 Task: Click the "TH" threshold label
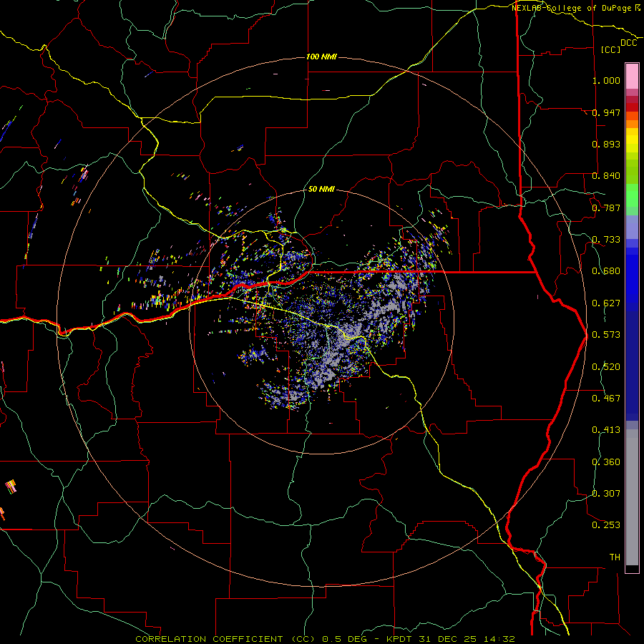click(x=615, y=557)
